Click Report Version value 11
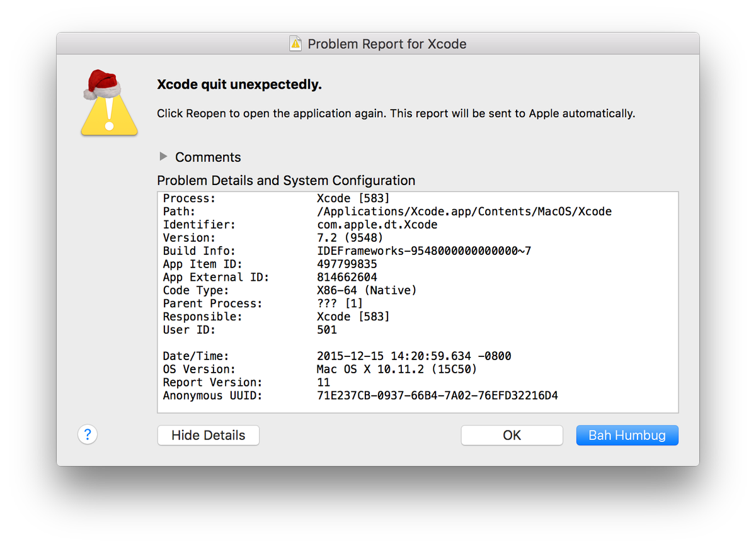756x547 pixels. [323, 383]
